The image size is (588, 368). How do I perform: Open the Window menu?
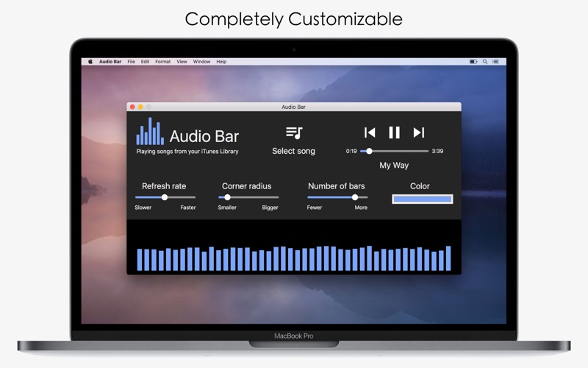(201, 62)
